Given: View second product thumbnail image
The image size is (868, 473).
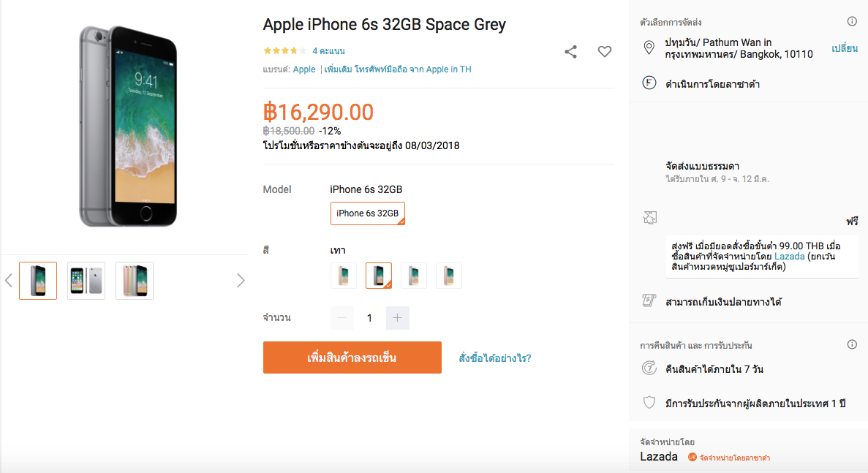Looking at the screenshot, I should pyautogui.click(x=86, y=281).
